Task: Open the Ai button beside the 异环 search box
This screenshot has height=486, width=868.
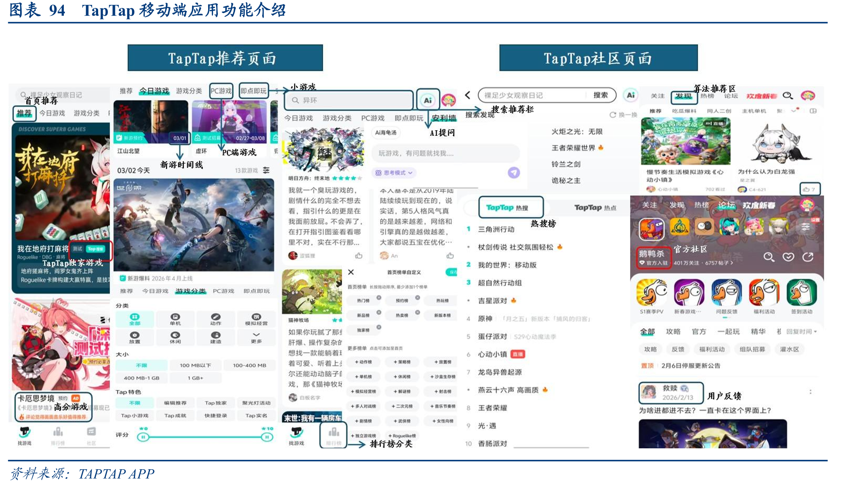Action: coord(427,100)
